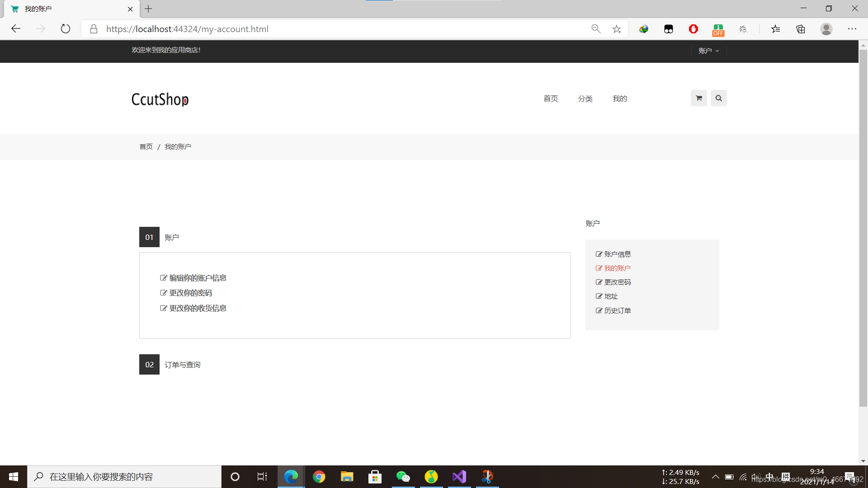Open the Collections icon in toolbar

pos(801,29)
